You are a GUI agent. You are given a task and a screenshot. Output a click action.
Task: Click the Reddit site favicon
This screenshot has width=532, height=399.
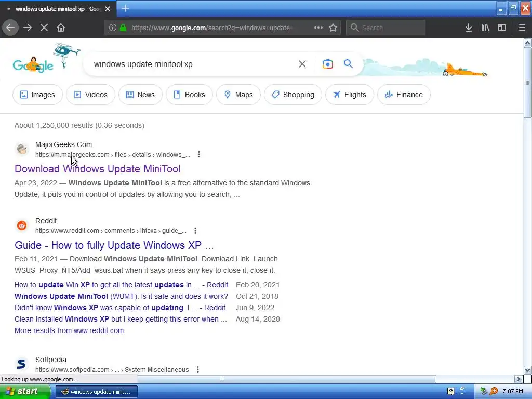point(22,225)
